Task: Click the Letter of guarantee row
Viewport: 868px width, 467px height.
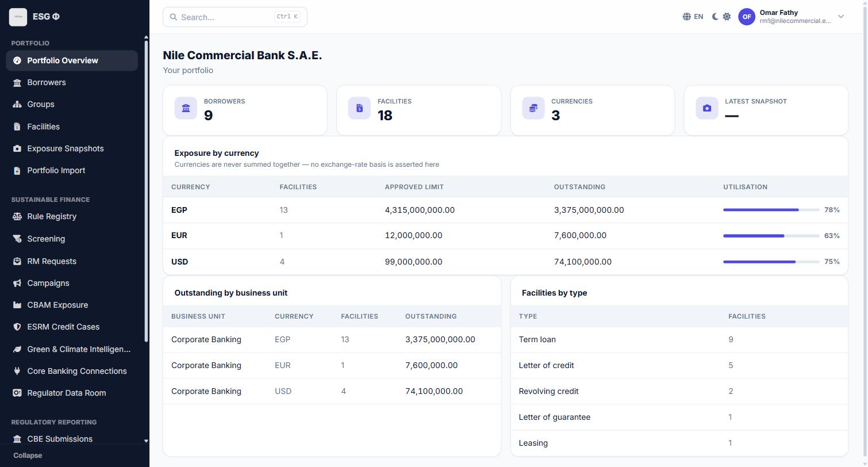Action: 679,417
